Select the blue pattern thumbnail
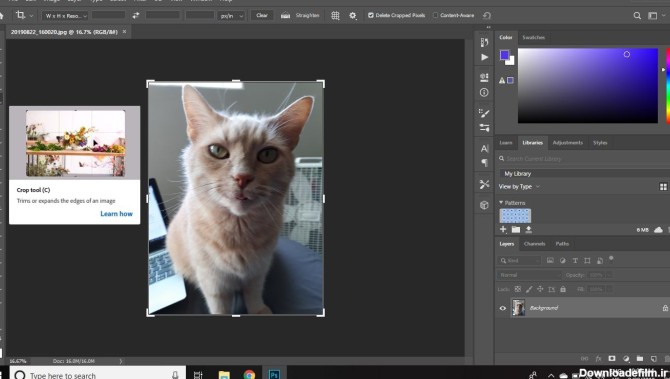Screen dimensions: 670x379 point(515,216)
